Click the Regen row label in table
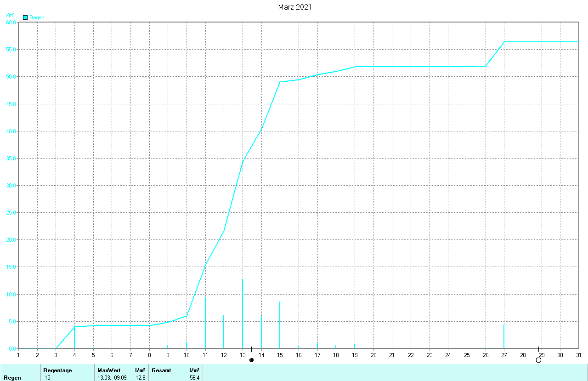 tap(12, 378)
